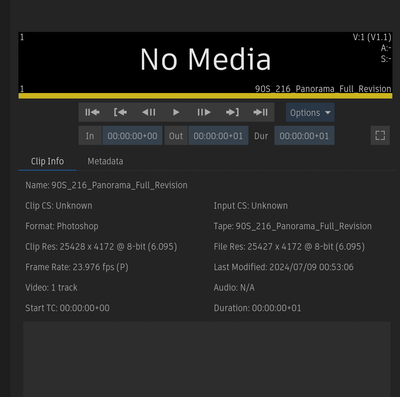Step back one frame
Screen dimensions: 400x397
coord(149,112)
